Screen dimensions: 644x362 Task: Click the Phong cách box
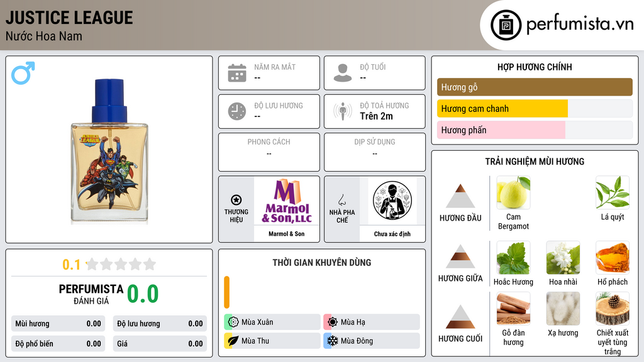[x=269, y=152]
